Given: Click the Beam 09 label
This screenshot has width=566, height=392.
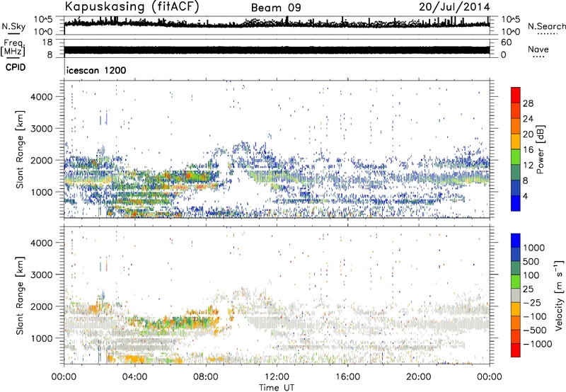Looking at the screenshot, I should pyautogui.click(x=276, y=8).
